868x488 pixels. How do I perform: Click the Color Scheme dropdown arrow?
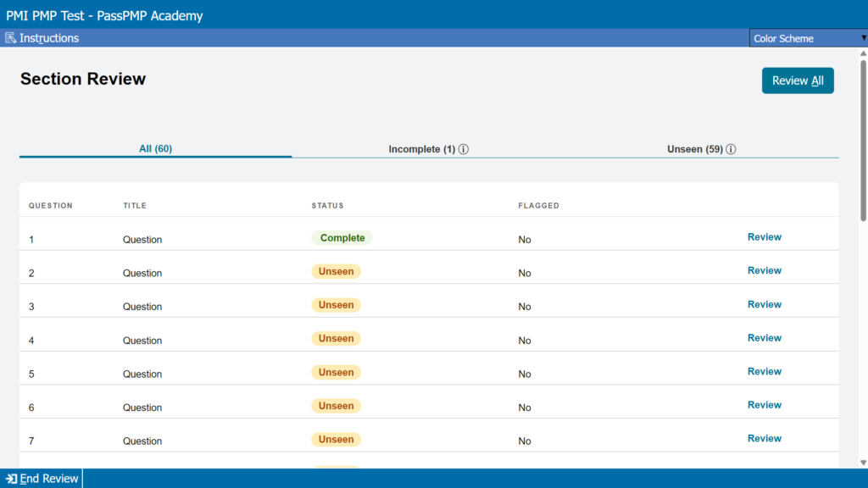864,38
